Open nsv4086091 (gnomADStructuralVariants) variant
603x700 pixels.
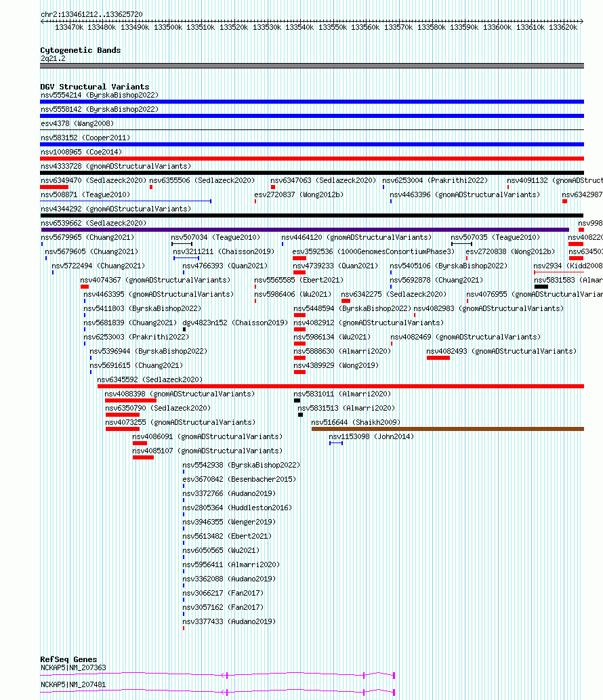tap(207, 437)
